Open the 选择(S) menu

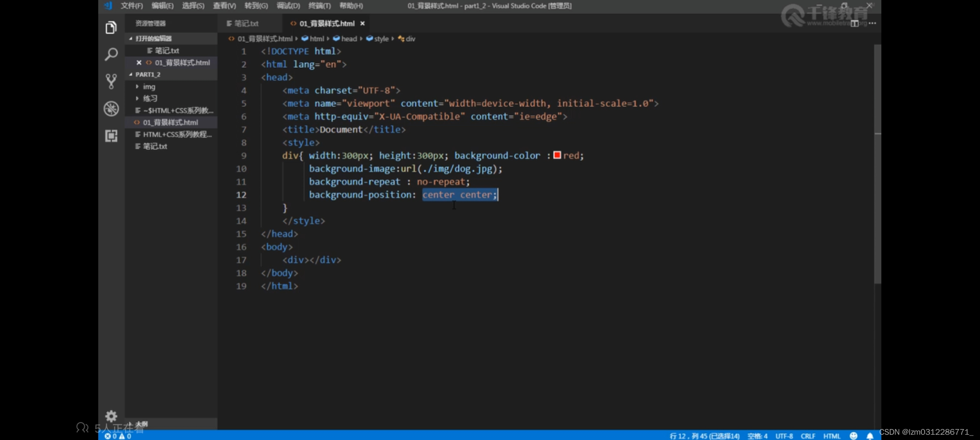tap(193, 6)
